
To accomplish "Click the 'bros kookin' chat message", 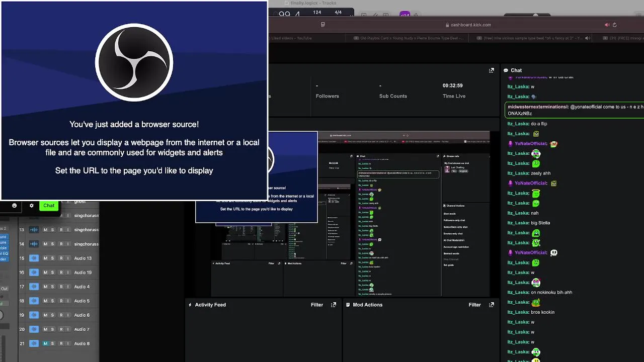I will click(542, 312).
